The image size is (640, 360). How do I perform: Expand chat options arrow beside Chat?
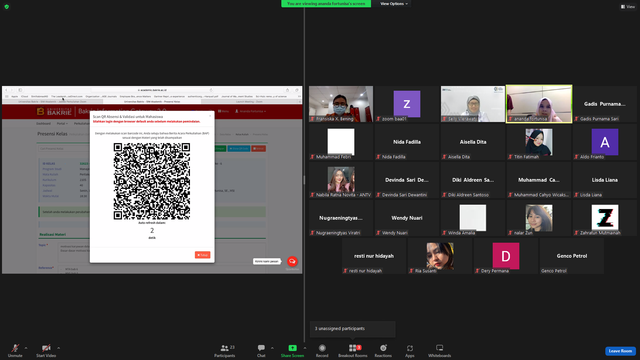click(272, 348)
